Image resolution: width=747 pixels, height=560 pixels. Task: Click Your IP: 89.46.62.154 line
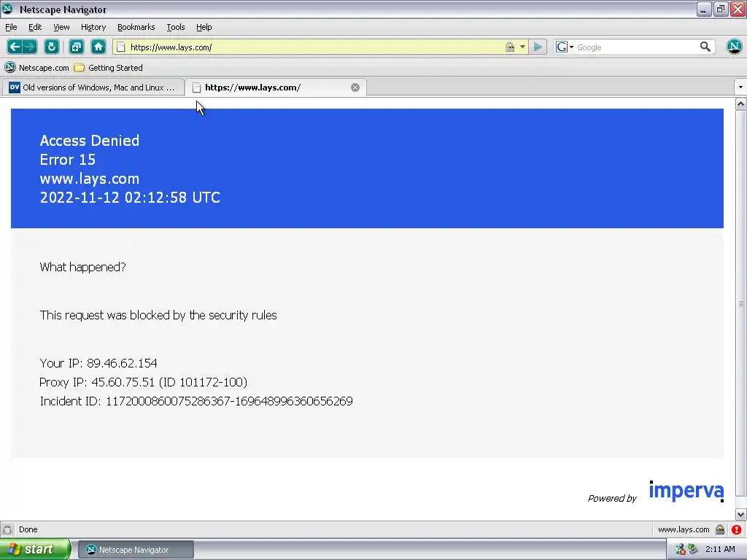click(x=98, y=363)
